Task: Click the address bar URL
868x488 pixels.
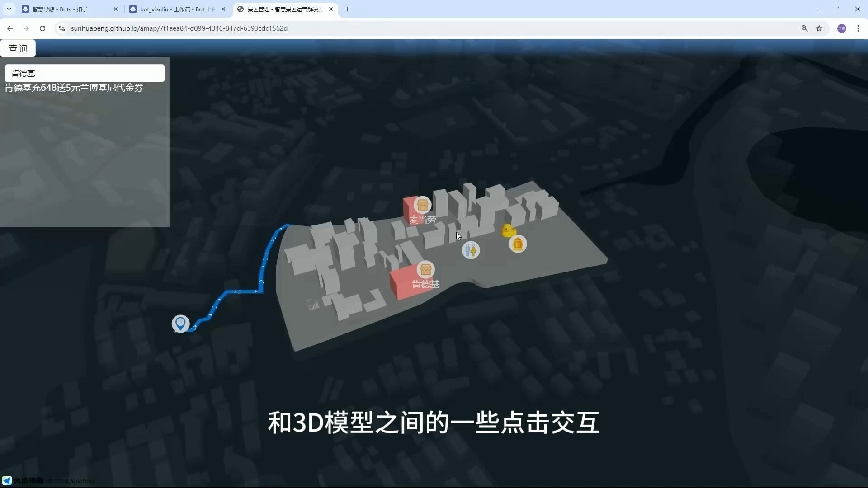Action: pos(179,28)
